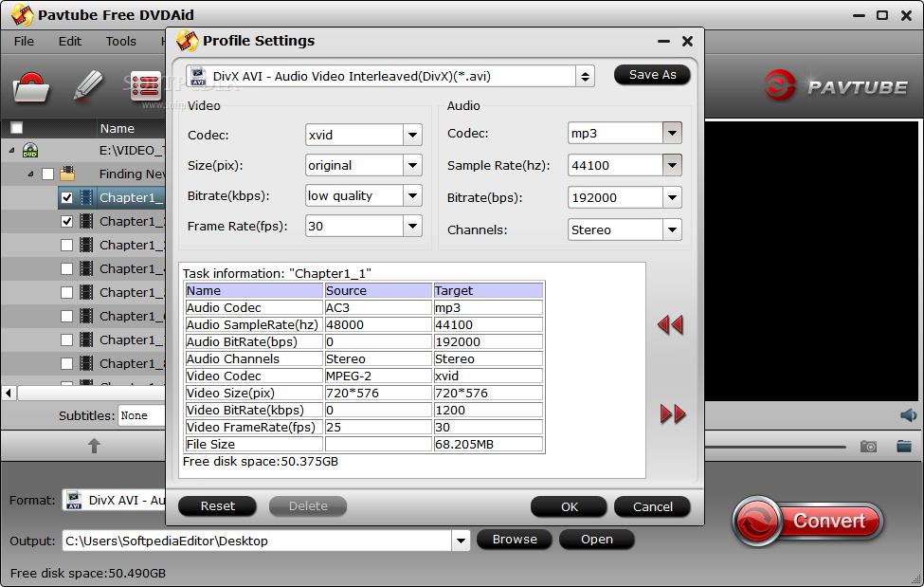Click the preview playback seek slider

coord(775,447)
